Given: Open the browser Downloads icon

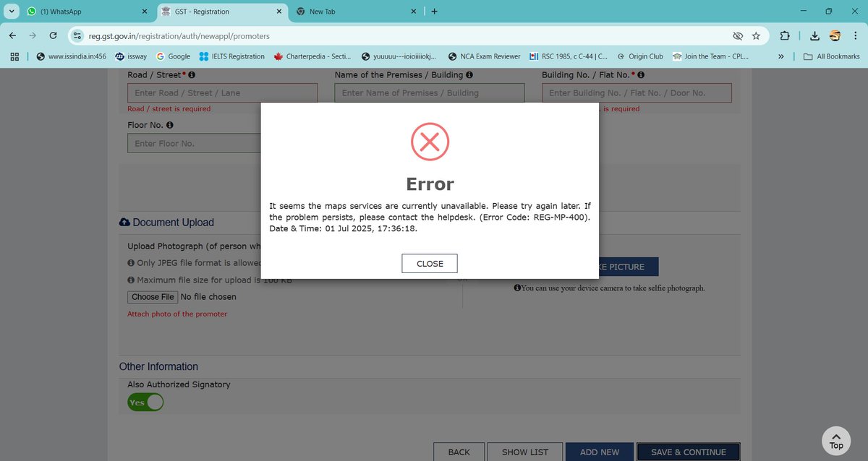Looking at the screenshot, I should pyautogui.click(x=814, y=35).
